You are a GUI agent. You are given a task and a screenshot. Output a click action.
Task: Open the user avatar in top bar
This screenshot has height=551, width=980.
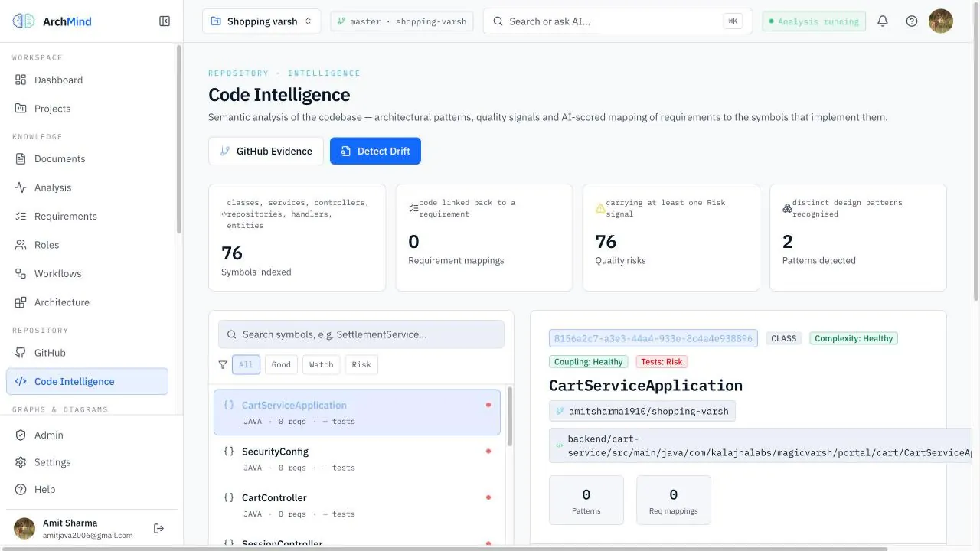[x=941, y=21]
